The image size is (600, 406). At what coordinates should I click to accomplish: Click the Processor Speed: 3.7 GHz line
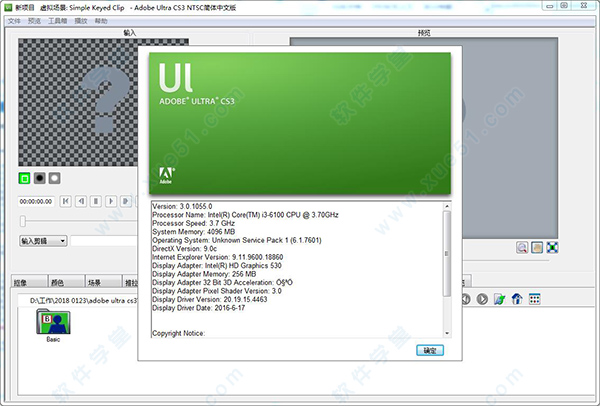pyautogui.click(x=194, y=223)
